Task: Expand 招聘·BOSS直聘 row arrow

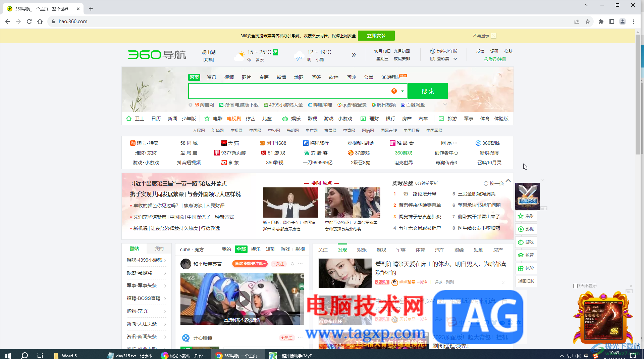Action: tap(165, 299)
